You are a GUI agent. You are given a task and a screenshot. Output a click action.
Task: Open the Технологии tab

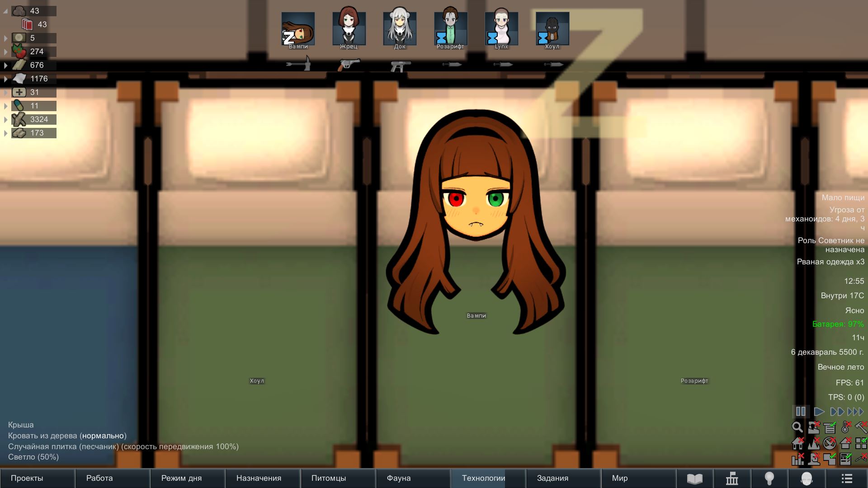483,478
